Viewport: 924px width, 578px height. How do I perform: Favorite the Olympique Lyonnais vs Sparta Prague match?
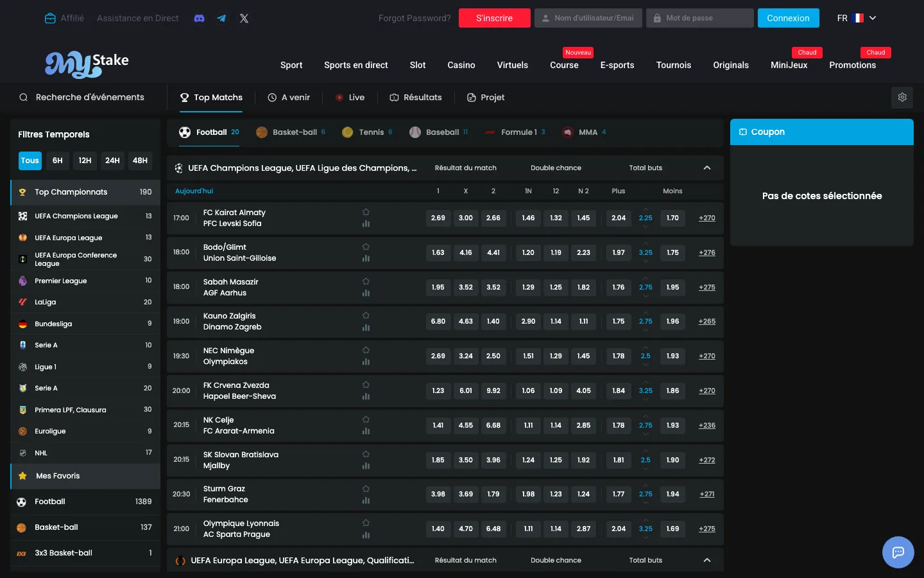point(366,523)
